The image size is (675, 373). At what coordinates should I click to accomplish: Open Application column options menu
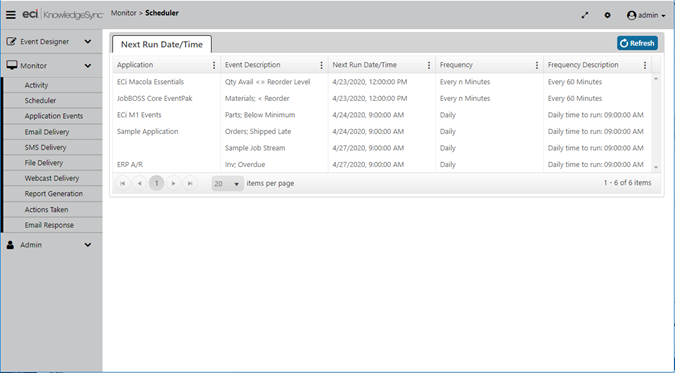click(x=214, y=65)
